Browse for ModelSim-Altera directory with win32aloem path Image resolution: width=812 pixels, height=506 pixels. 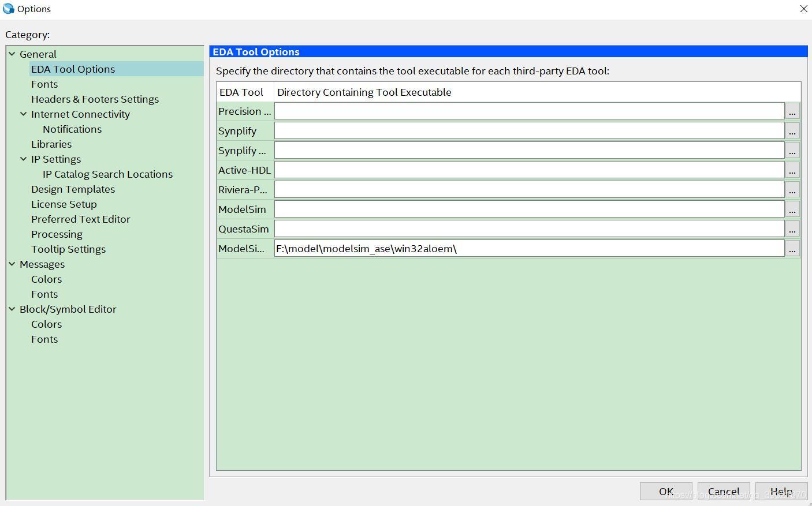coord(792,248)
